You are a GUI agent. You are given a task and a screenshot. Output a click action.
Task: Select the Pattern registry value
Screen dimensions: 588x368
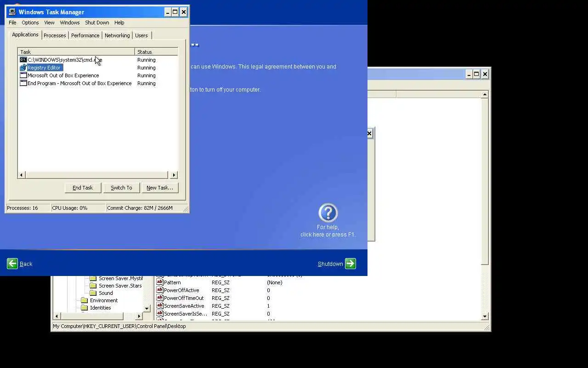click(172, 282)
